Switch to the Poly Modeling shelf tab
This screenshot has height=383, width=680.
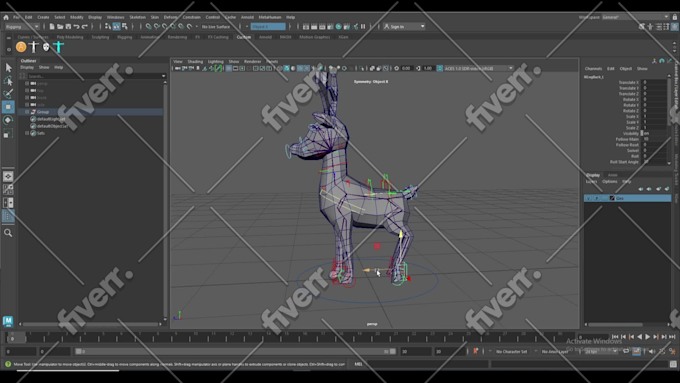70,37
